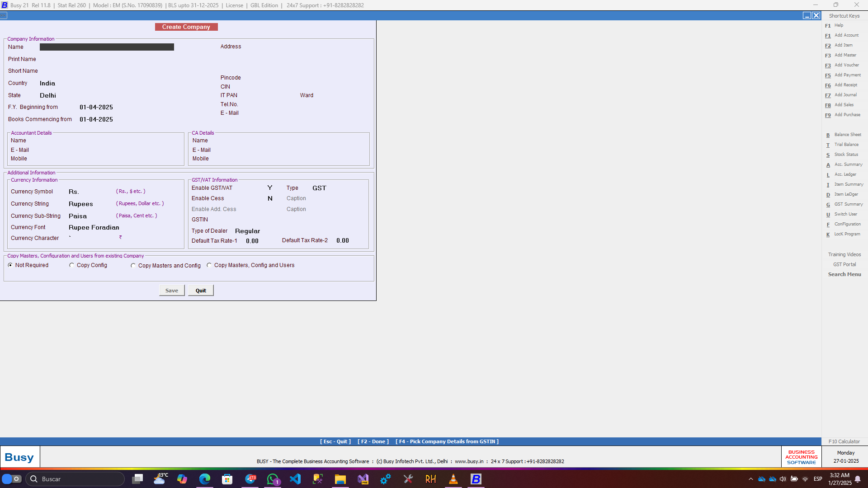Screen dimensions: 868x488
Task: Open Search Menu
Action: click(844, 274)
